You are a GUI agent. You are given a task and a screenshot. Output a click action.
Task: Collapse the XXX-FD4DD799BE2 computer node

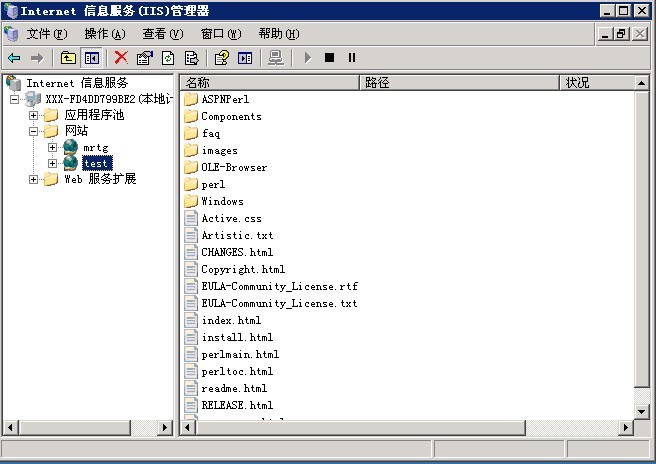[15, 99]
